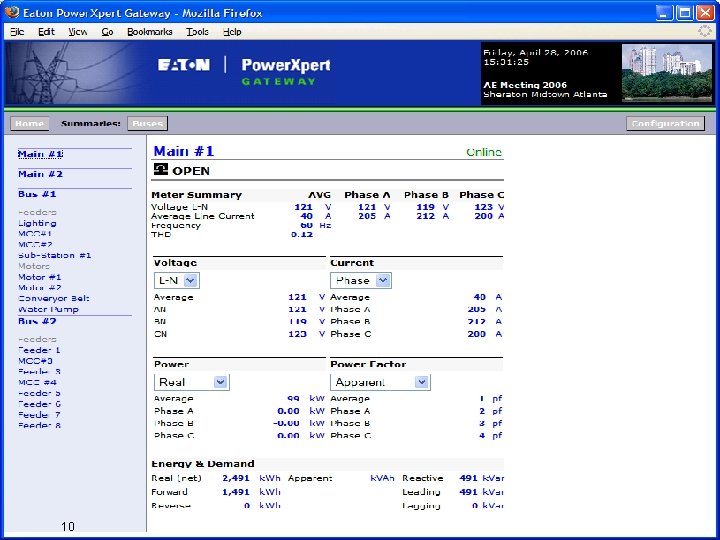
Task: Open the Help menu
Action: pyautogui.click(x=232, y=32)
